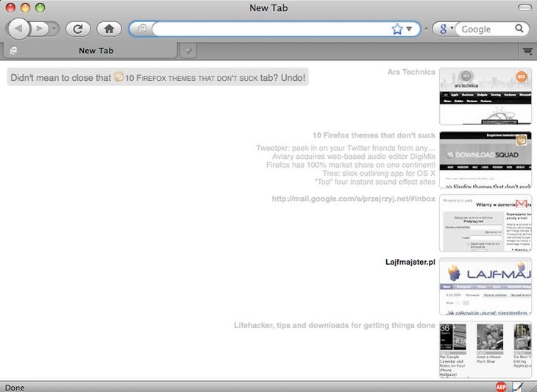This screenshot has width=537, height=392.
Task: Open the Lifehacker thumbnail preview
Action: click(x=486, y=350)
